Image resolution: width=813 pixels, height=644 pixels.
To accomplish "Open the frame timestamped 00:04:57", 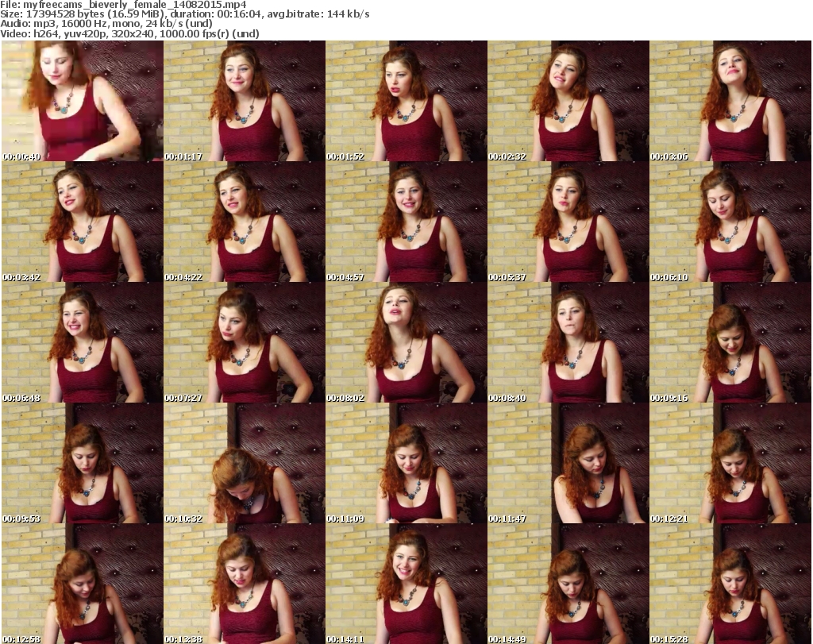I will pos(406,222).
